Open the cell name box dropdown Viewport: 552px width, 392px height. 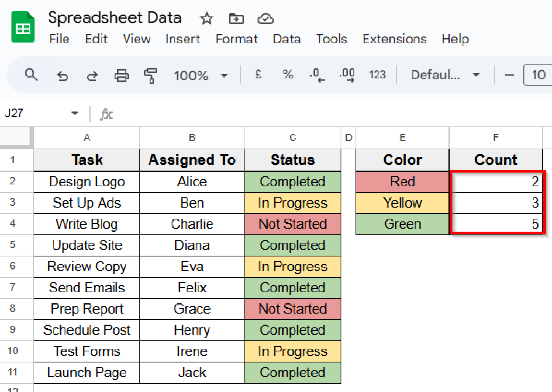pos(75,113)
